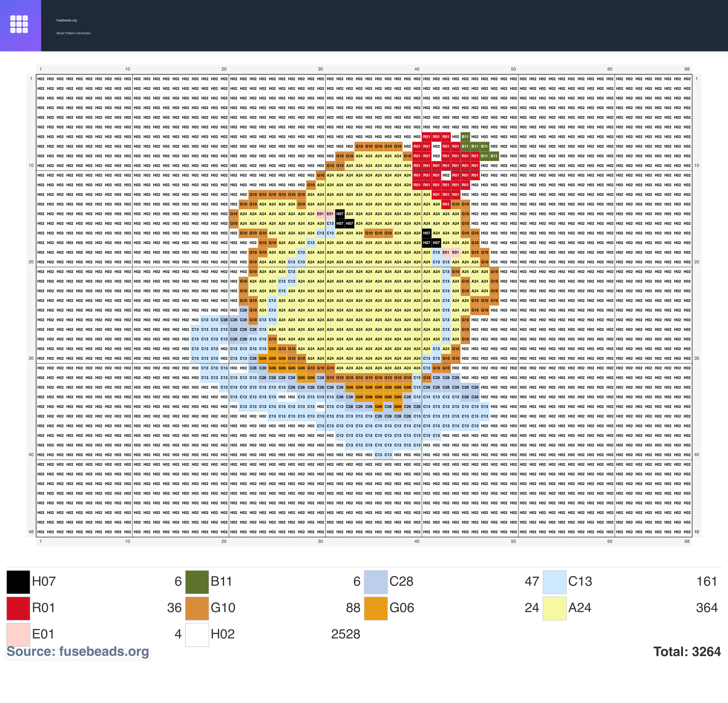
Task: Click the Total: 3264 bead count
Action: 687,652
